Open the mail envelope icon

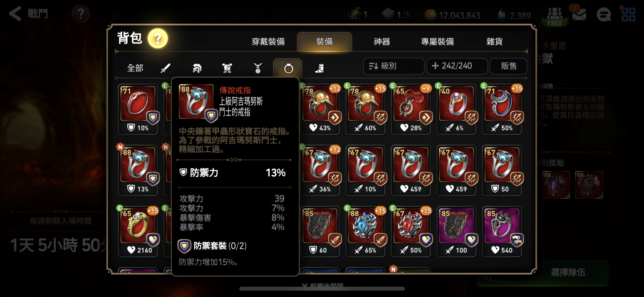[x=579, y=14]
